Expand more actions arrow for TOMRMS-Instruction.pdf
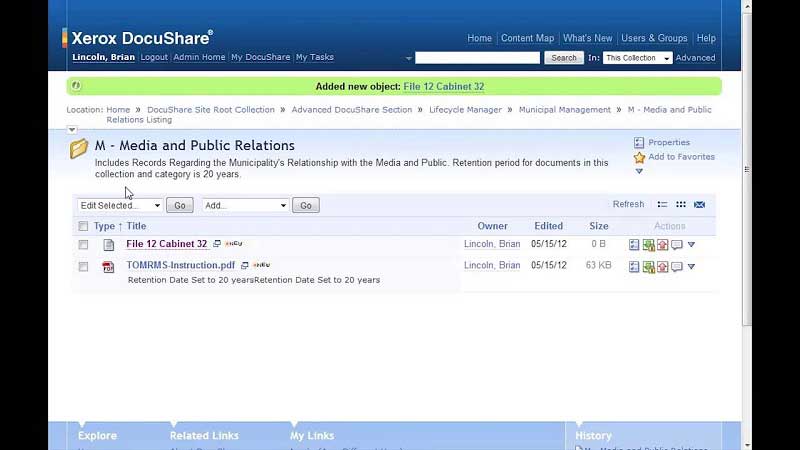This screenshot has height=450, width=800. point(691,266)
